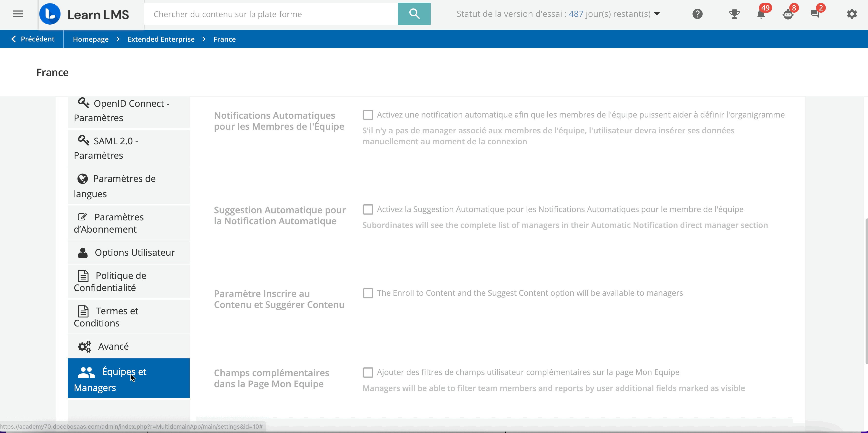
Task: Open the hamburger main menu
Action: pos(18,14)
